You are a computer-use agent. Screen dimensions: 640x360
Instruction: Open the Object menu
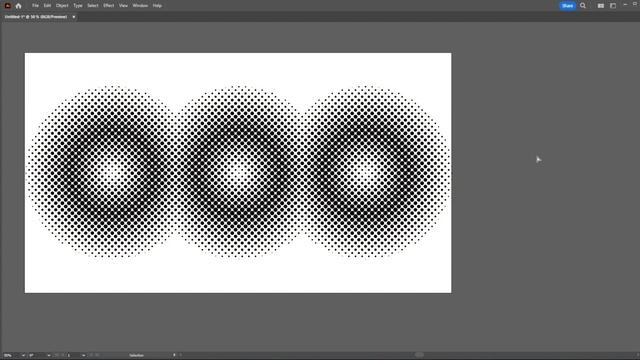coord(62,6)
